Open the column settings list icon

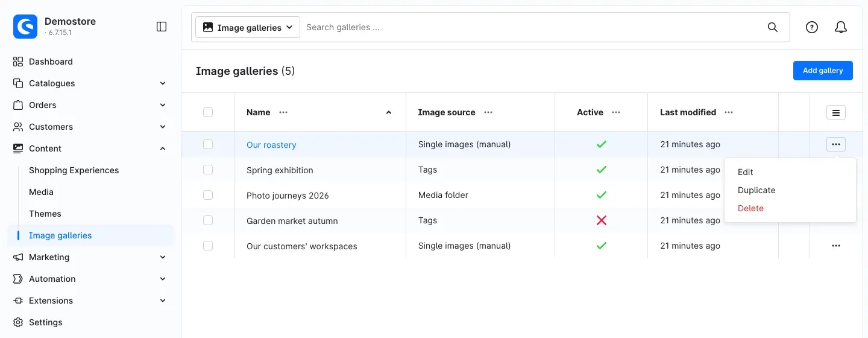pyautogui.click(x=835, y=112)
